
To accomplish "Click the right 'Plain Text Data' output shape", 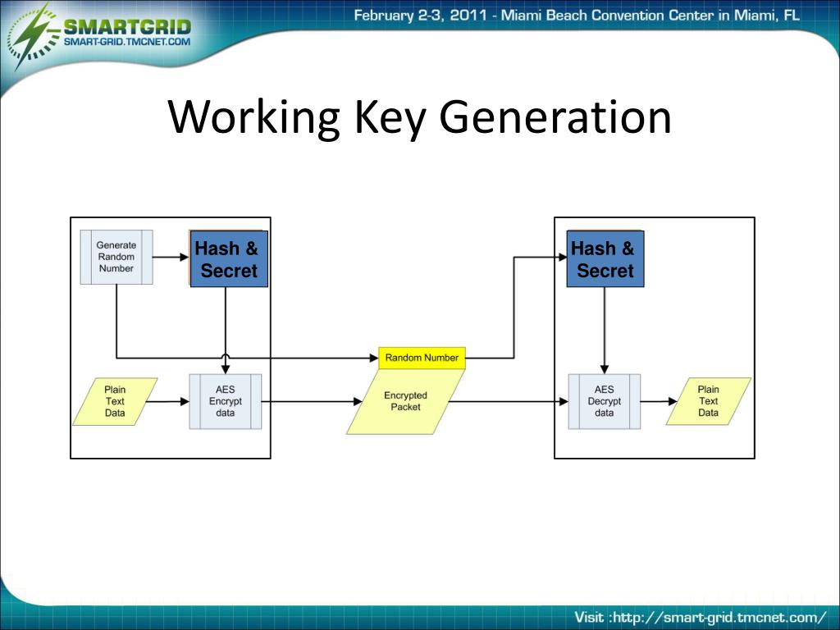I will (x=708, y=401).
